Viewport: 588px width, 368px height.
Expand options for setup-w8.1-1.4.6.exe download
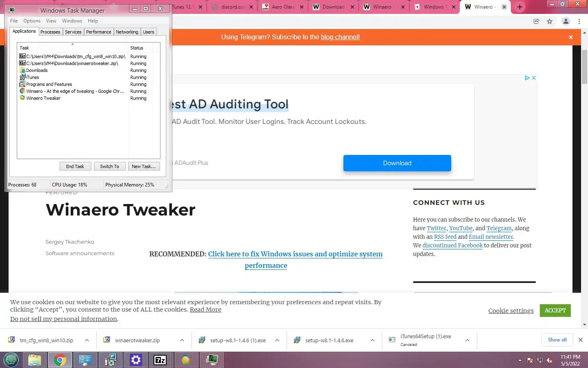372,340
